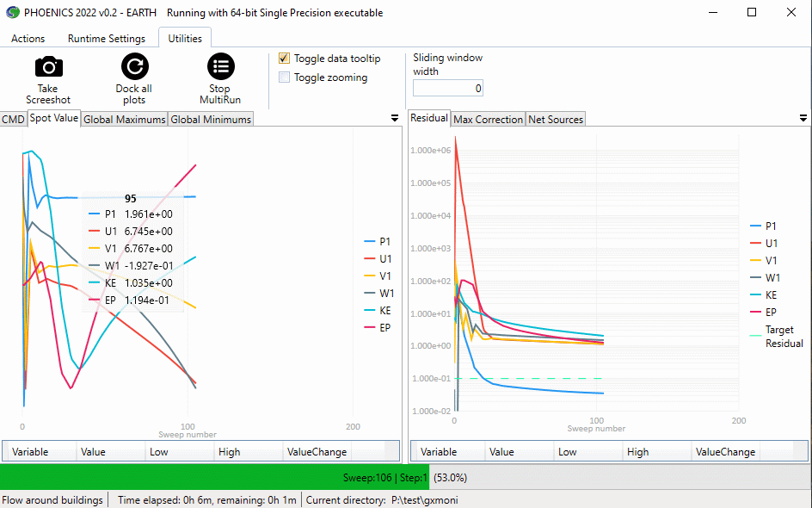812x508 pixels.
Task: Open the right plot panel tab dropdown arrow
Action: click(803, 119)
